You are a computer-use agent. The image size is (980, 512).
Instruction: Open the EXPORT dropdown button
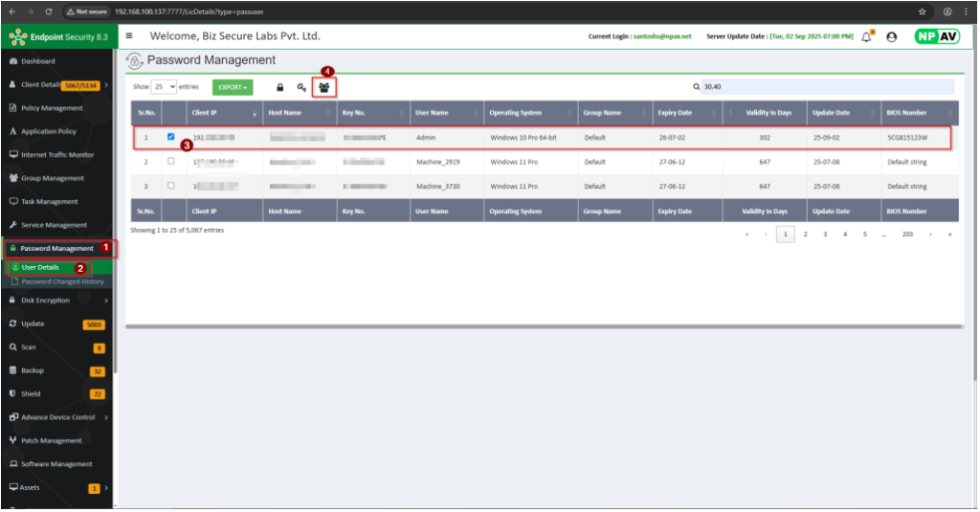click(233, 87)
